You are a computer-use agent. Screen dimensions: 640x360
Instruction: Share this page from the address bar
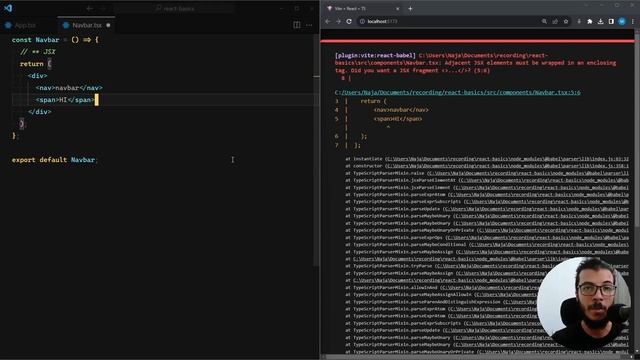[555, 21]
